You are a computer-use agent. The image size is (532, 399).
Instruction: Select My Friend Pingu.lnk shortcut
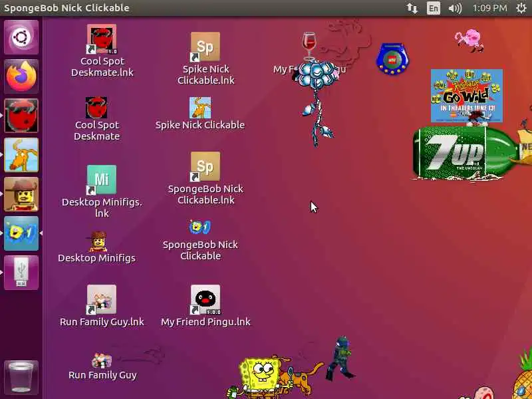coord(205,306)
